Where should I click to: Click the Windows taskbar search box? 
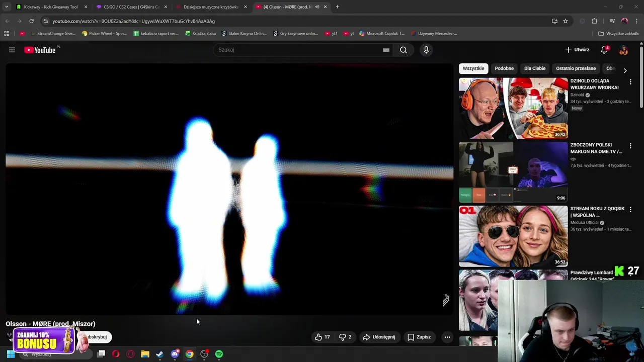(55, 354)
